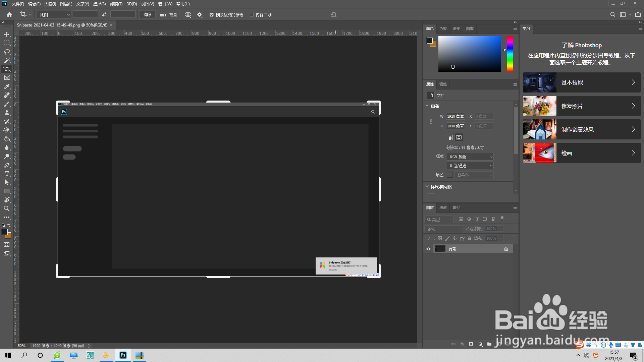Screen dimensions: 644x362
Task: Open the RGB 颜色 mode dropdown
Action: pos(471,157)
